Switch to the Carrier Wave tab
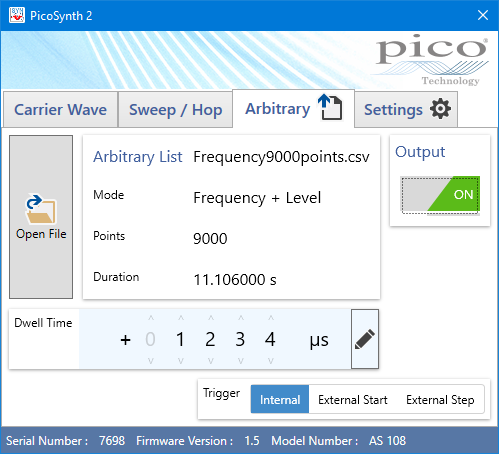499x454 pixels. [x=60, y=110]
